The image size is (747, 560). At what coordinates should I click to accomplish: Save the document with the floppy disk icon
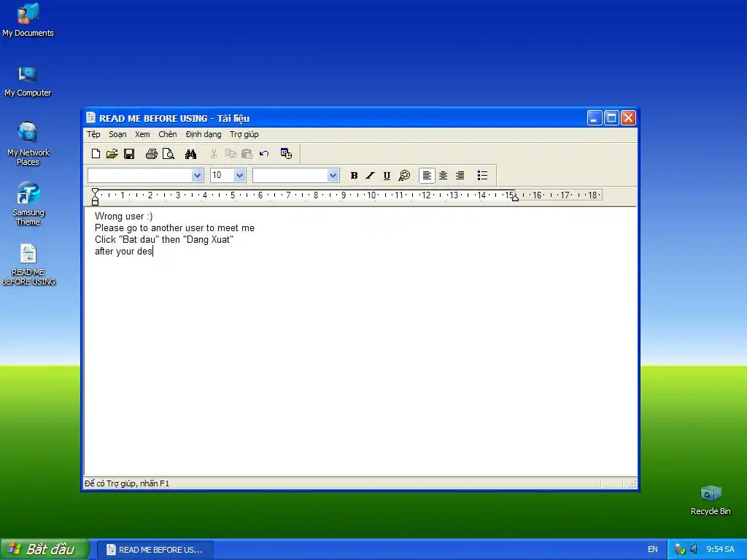(129, 154)
